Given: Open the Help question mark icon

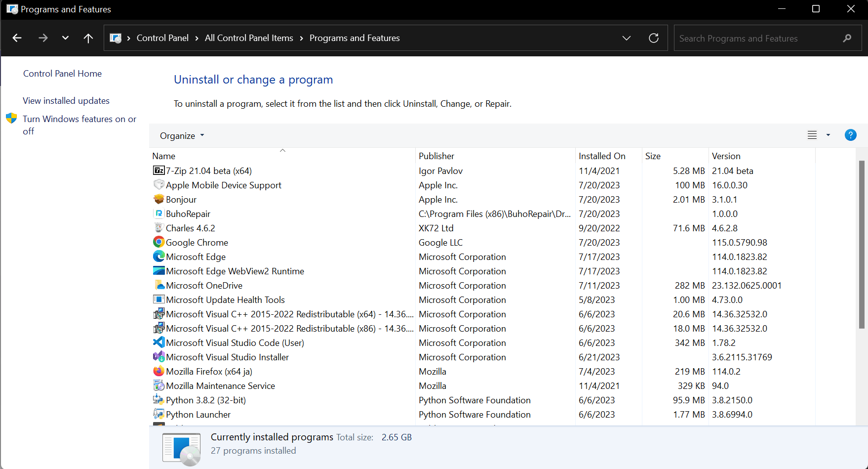Looking at the screenshot, I should click(x=850, y=135).
